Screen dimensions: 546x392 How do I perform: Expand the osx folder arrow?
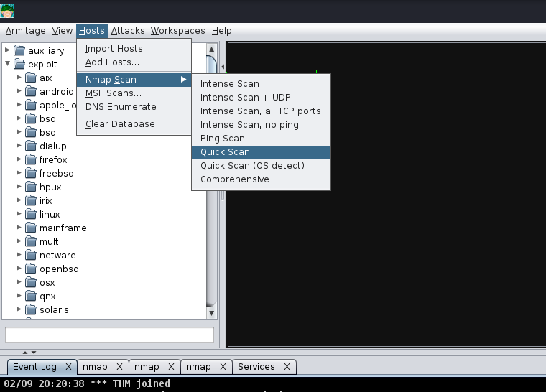(x=19, y=282)
